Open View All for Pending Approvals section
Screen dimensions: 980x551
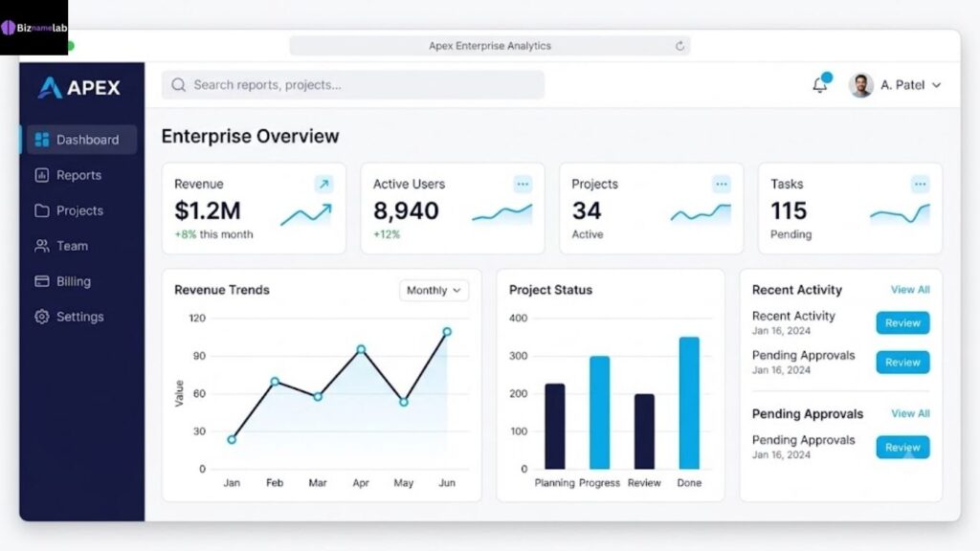910,413
